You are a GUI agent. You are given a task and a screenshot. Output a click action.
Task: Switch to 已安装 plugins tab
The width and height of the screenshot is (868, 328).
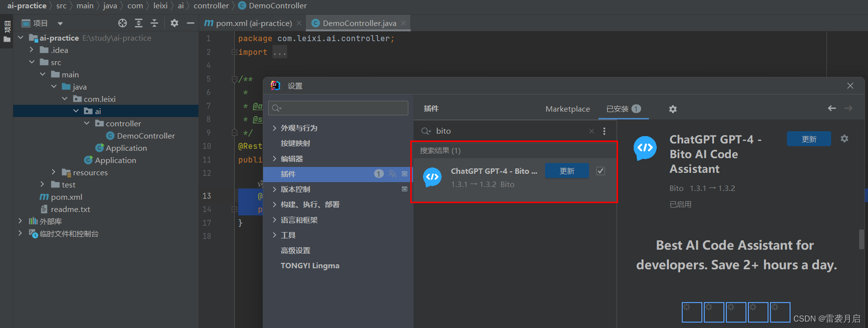623,109
